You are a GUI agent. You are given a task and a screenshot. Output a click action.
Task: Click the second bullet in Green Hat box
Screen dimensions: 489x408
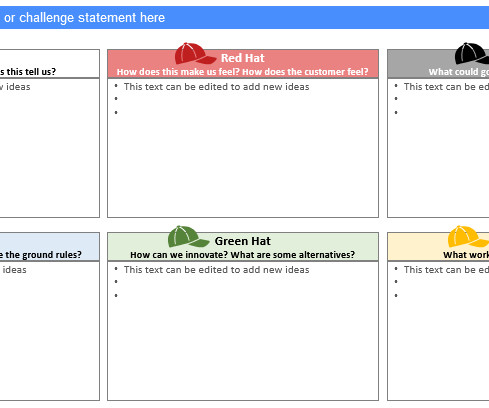click(116, 282)
